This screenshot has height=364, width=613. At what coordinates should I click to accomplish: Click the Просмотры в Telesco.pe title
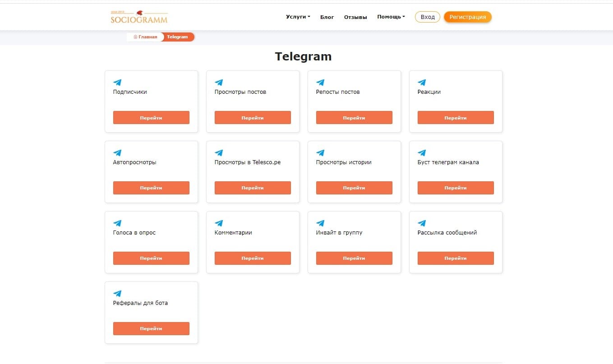(x=248, y=162)
